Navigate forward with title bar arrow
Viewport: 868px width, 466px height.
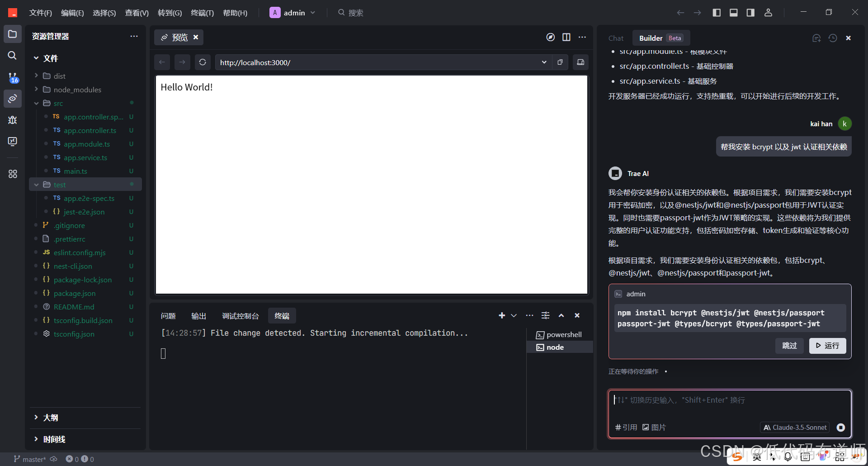point(698,13)
